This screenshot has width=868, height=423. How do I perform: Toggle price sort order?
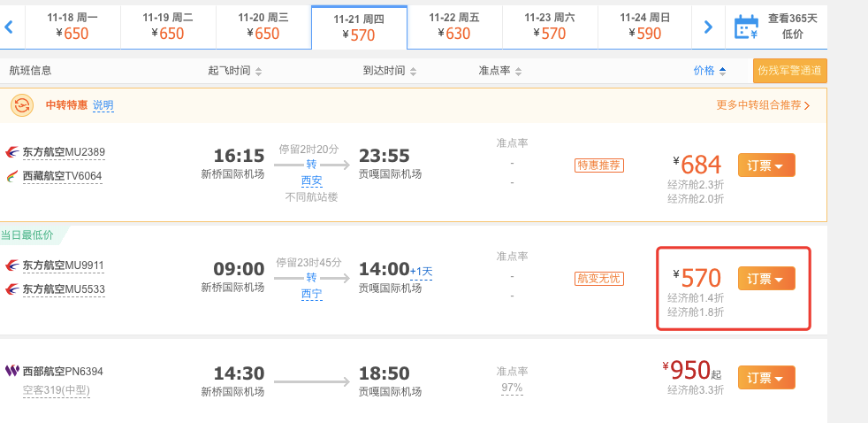point(710,71)
